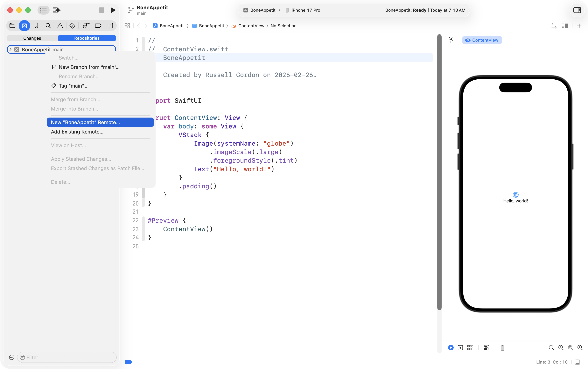The image size is (588, 369).
Task: Open the Project navigator folder icon
Action: pos(12,26)
